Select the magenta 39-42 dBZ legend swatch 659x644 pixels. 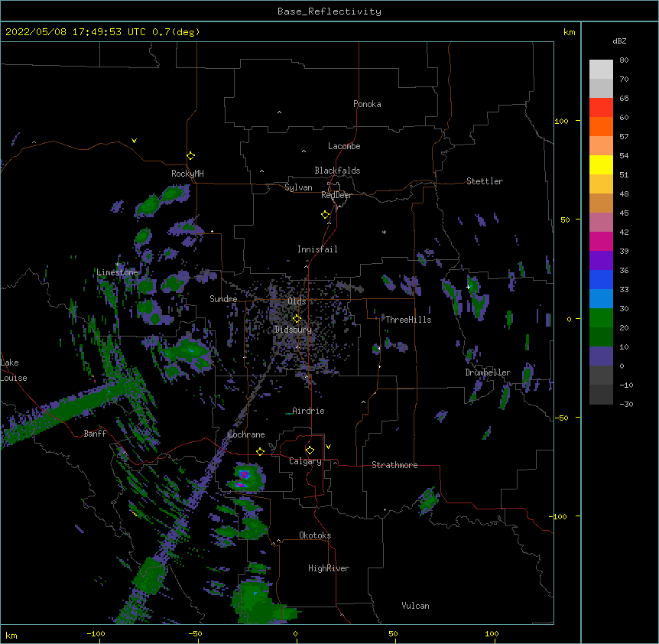click(601, 241)
